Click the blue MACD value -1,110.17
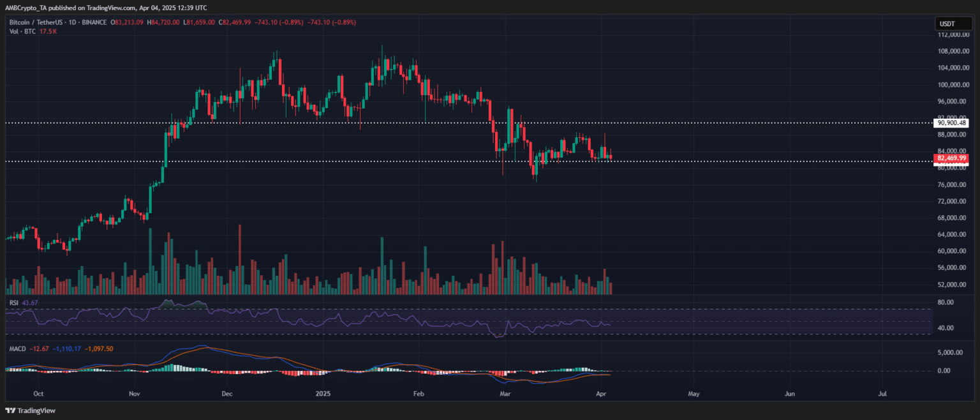The height and width of the screenshot is (420, 980). pos(66,349)
